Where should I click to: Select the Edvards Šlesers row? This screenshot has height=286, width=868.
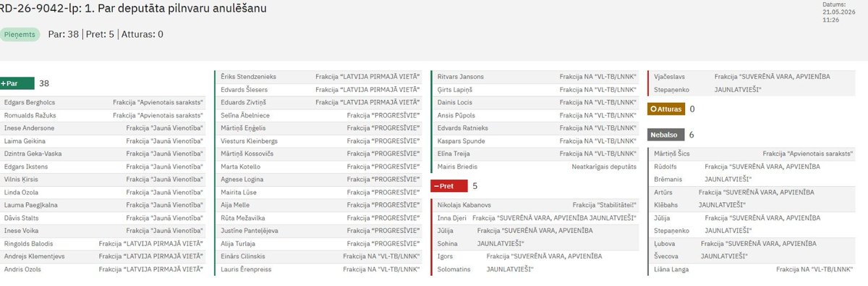coord(318,90)
